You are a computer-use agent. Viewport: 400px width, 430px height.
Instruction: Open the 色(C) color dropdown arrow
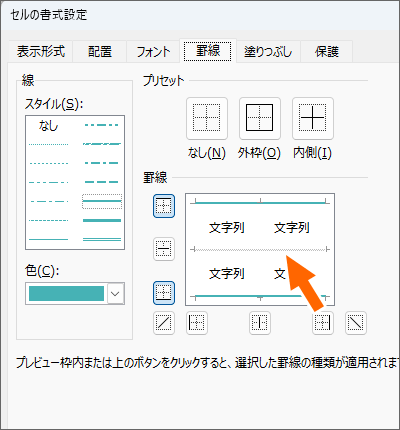coord(115,294)
